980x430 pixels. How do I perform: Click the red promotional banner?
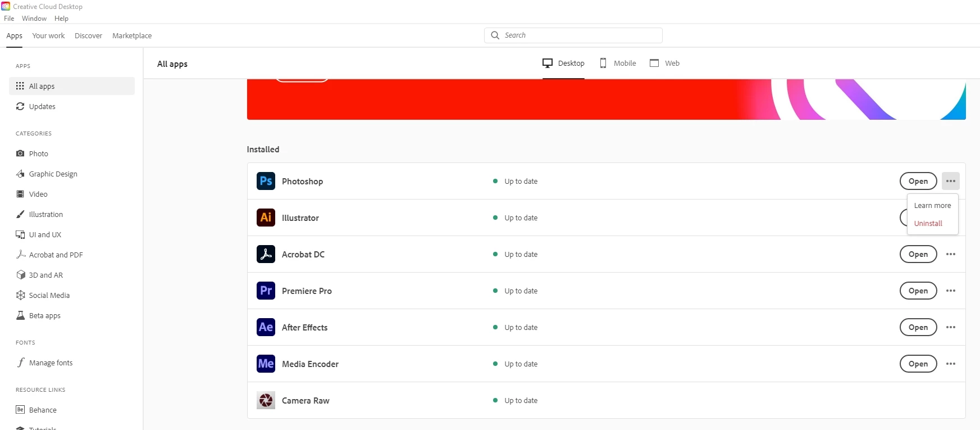(606, 99)
